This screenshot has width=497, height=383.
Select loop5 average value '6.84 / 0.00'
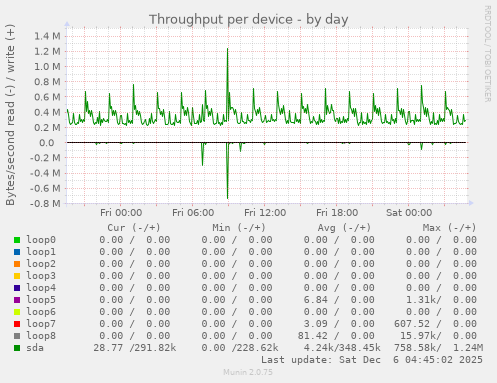tap(339, 300)
